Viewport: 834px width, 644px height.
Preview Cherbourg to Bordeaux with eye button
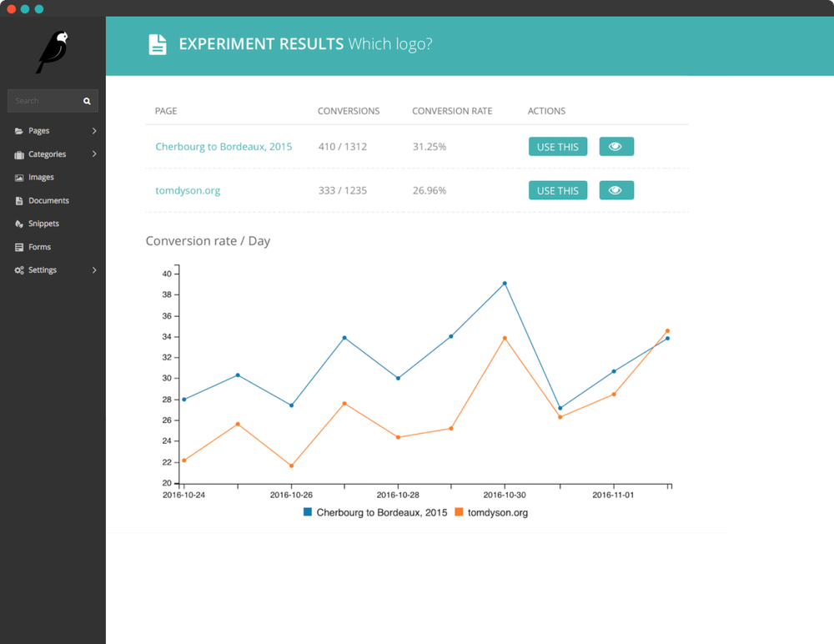point(616,147)
